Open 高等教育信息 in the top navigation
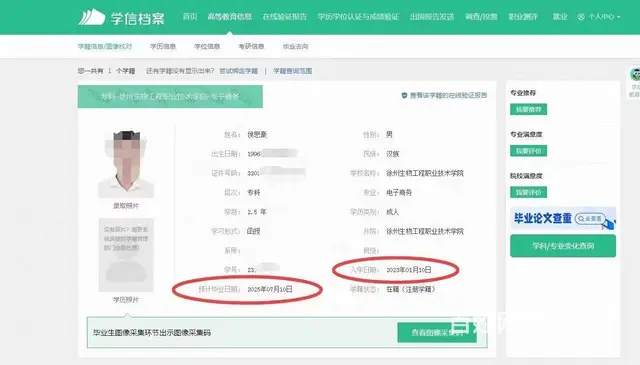Viewport: 640px width, 365px height. 229,17
